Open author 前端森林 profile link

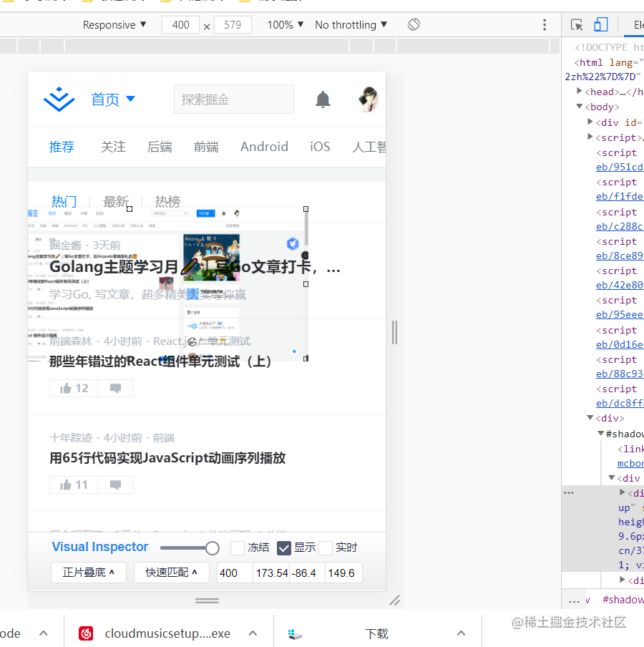pyautogui.click(x=71, y=341)
